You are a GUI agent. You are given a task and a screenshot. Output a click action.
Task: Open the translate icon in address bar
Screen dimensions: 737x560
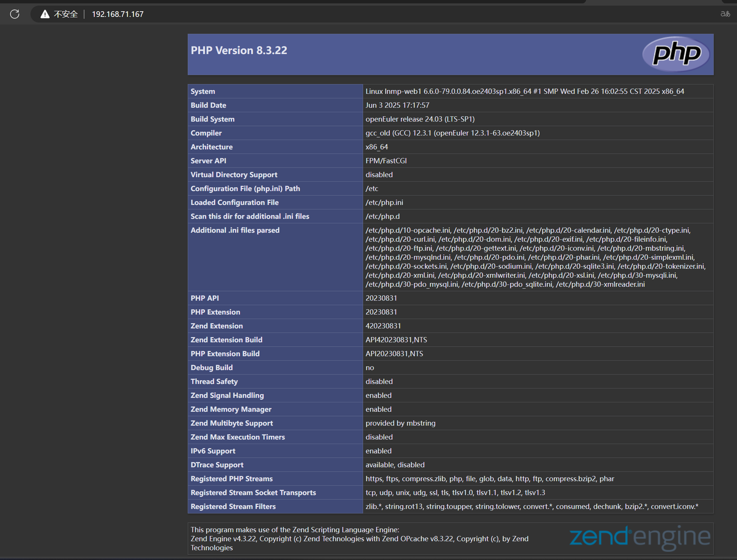(725, 14)
